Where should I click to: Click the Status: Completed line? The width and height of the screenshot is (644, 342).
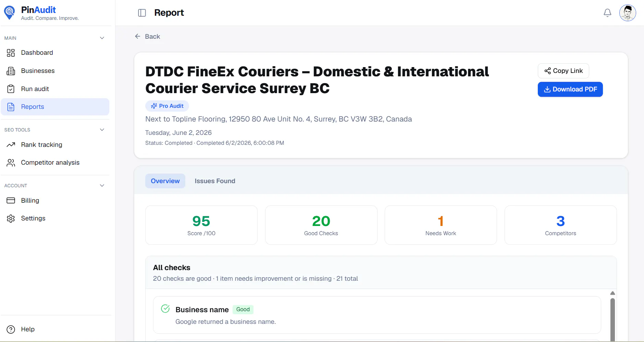[x=214, y=143]
